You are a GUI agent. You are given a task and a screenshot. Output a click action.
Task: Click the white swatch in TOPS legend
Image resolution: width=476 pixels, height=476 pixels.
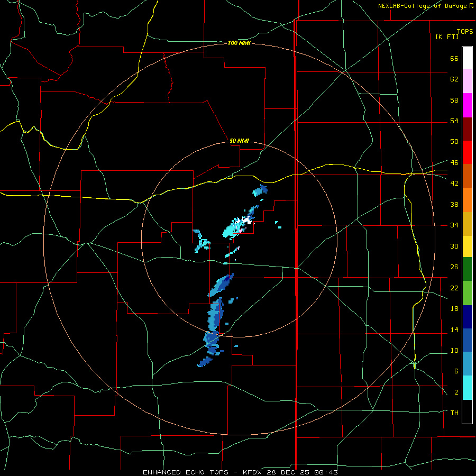coord(467,58)
